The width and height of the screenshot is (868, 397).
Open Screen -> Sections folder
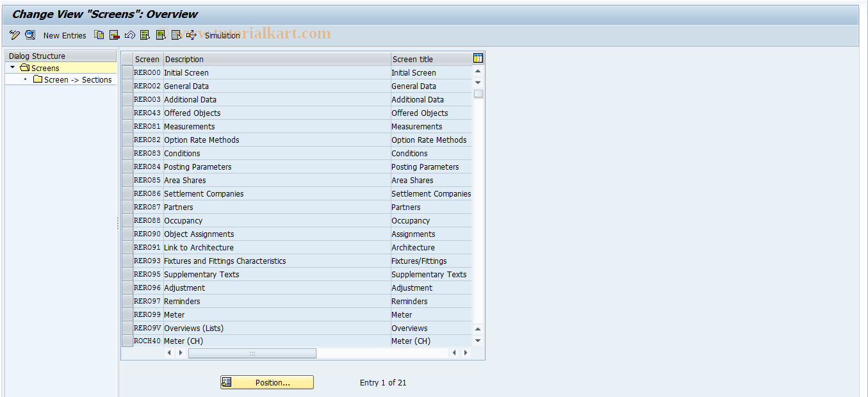72,79
